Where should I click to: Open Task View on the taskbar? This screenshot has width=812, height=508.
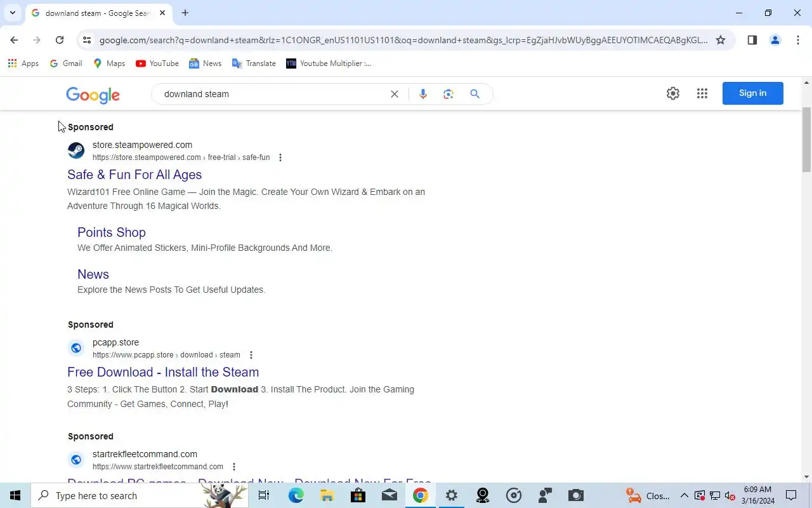264,495
